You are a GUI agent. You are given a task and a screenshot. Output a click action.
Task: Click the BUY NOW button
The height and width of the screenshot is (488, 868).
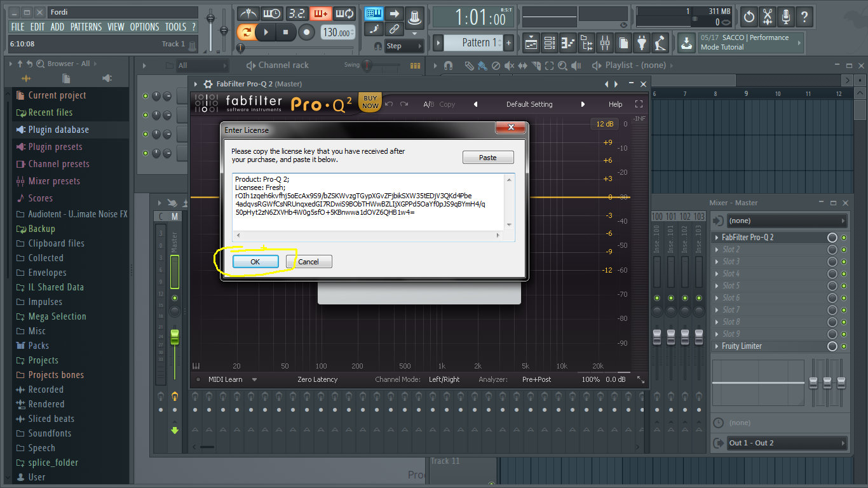pos(370,102)
